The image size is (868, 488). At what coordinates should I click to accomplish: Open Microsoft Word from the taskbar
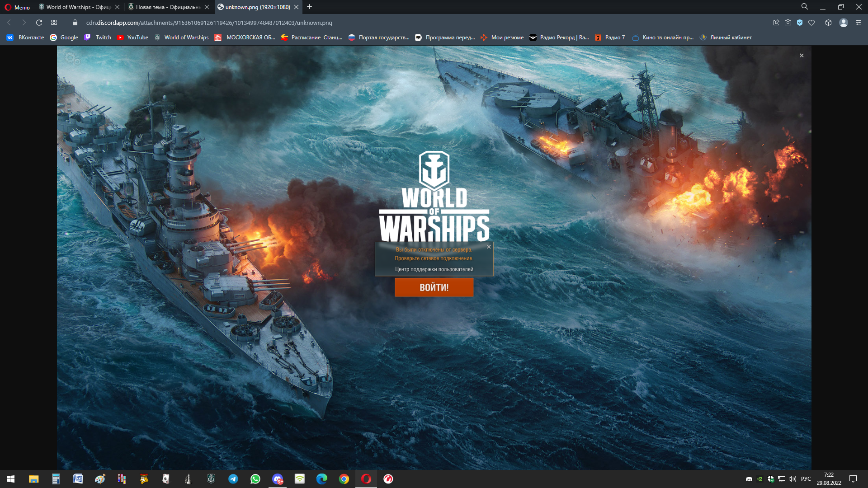click(x=78, y=479)
